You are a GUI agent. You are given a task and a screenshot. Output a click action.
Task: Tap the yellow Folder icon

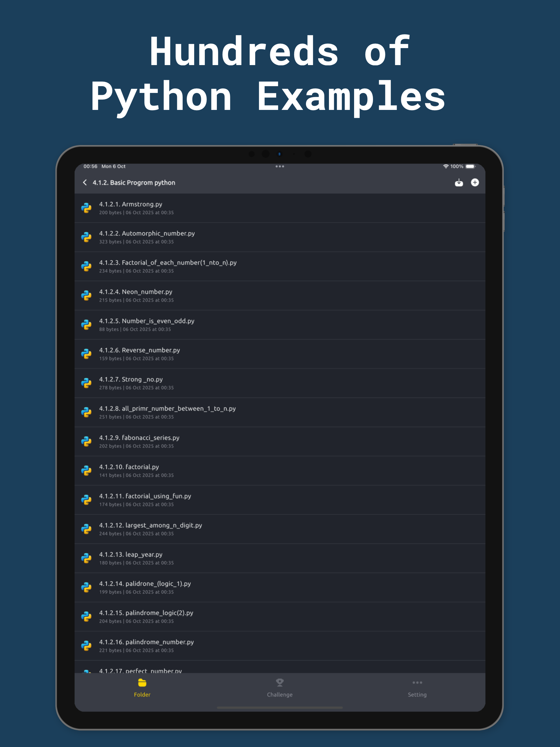142,683
